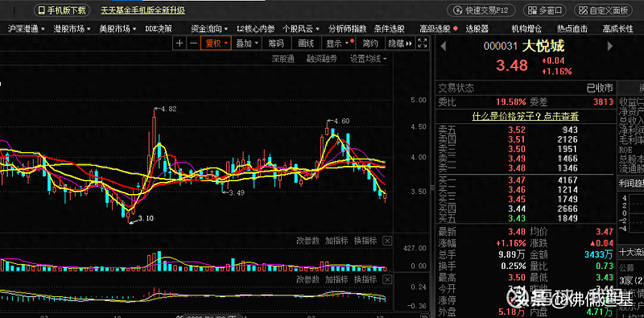Expand the 叠加 overlay dropdown
The width and height of the screenshot is (644, 318).
coord(248,43)
